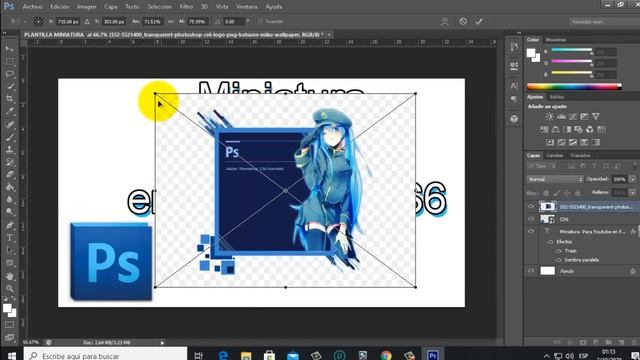Close the PLANTILLA MINIATURA document tab

(329, 35)
